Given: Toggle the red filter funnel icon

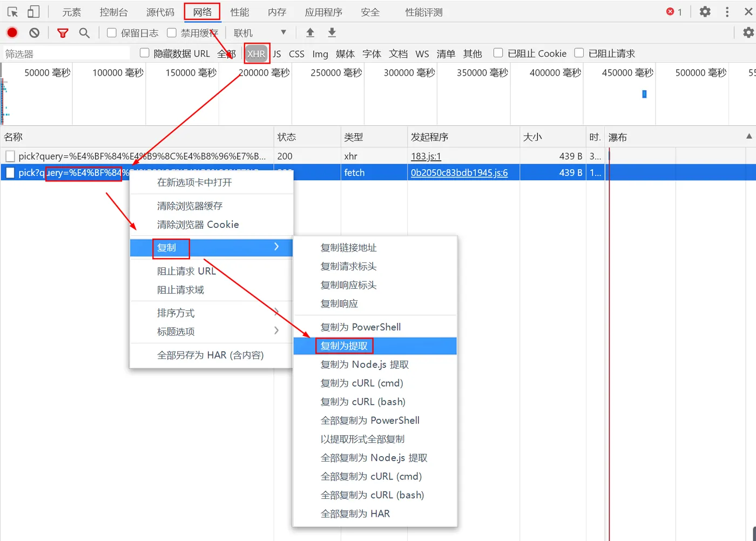Looking at the screenshot, I should 63,33.
